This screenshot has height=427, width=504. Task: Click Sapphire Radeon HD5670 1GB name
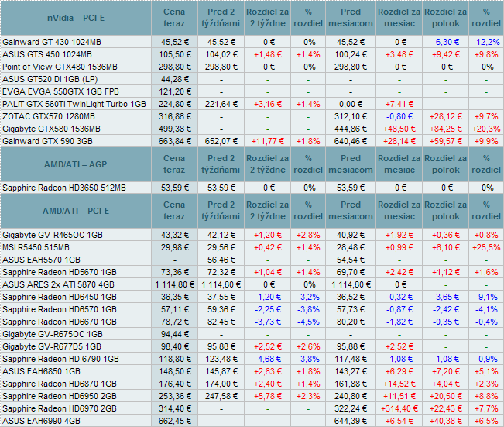[60, 272]
